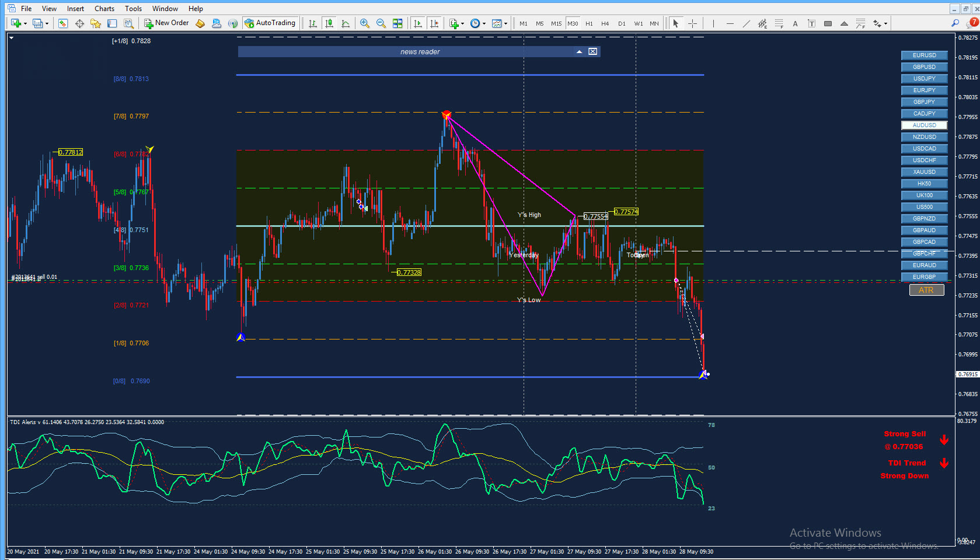Expand the arrows objects dropdown

point(885,24)
